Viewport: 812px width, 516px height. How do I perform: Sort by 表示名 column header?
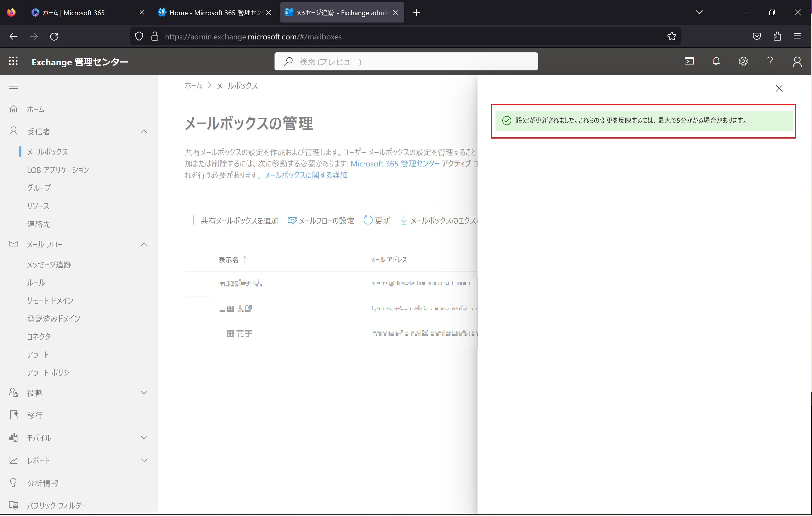(x=232, y=260)
